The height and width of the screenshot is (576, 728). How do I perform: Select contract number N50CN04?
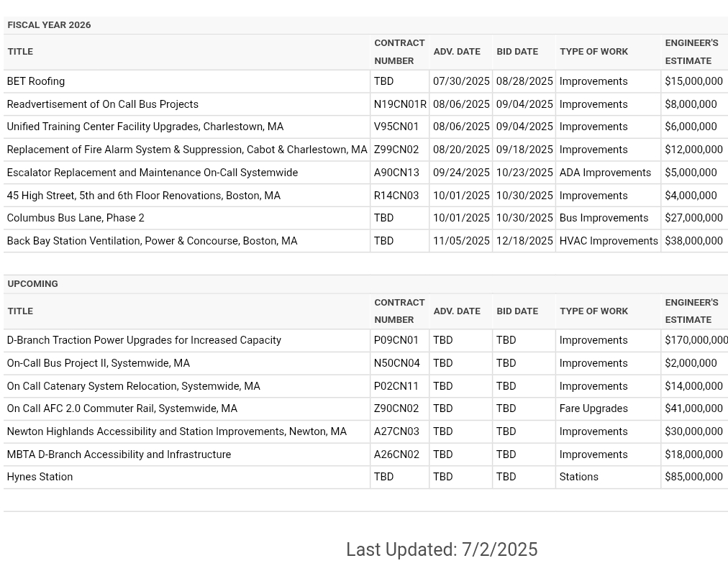pyautogui.click(x=397, y=363)
